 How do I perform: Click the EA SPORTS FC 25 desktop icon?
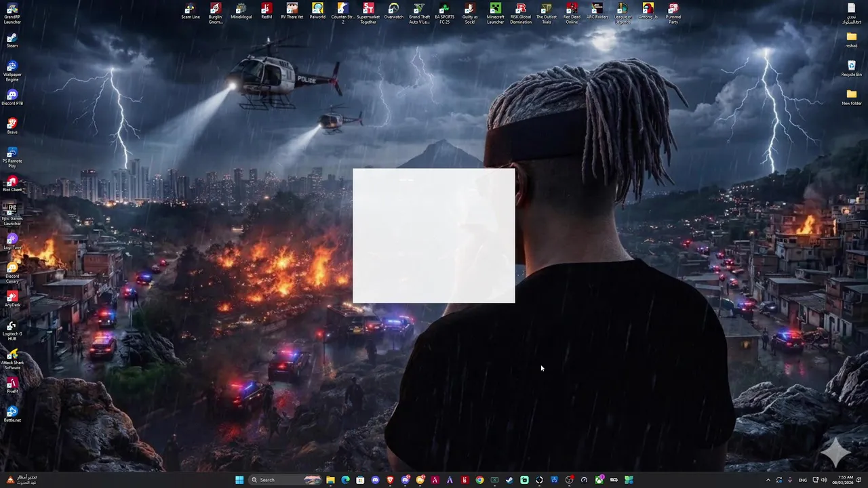point(445,14)
